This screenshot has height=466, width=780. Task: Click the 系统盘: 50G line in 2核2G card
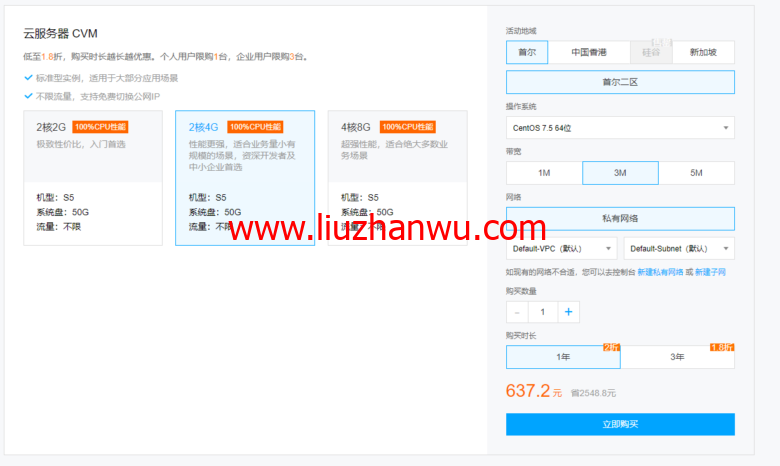pos(63,212)
